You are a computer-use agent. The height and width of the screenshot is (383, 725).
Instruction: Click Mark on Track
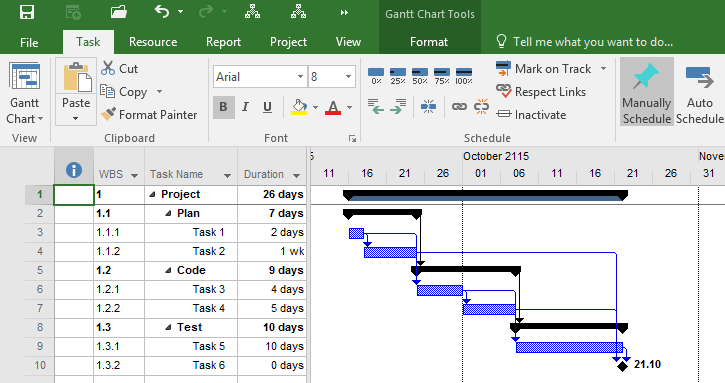544,68
